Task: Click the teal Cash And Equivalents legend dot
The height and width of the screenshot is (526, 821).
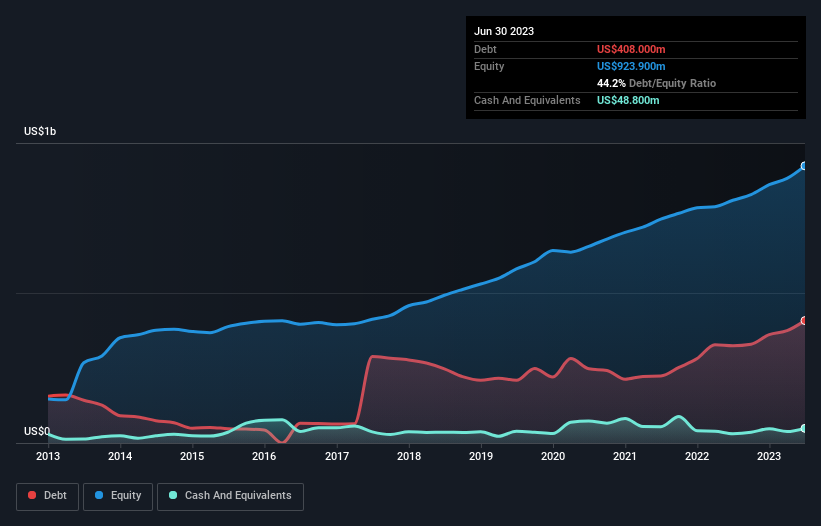Action: tap(173, 495)
